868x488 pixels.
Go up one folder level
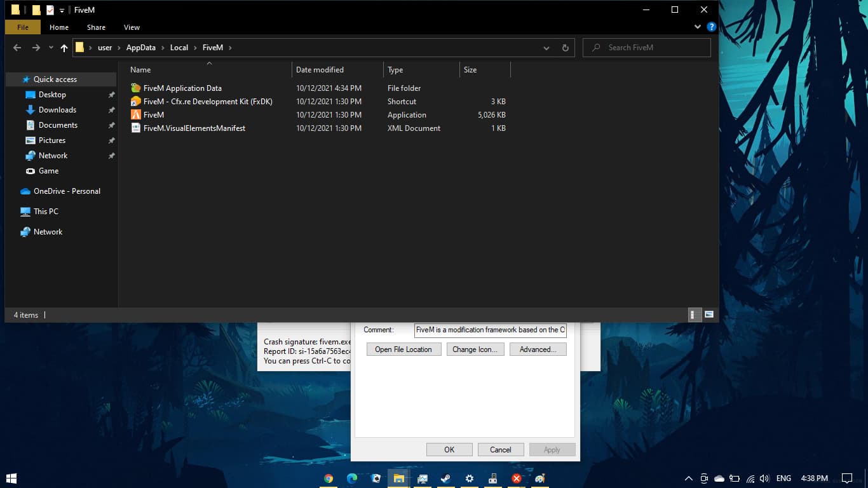pyautogui.click(x=64, y=48)
